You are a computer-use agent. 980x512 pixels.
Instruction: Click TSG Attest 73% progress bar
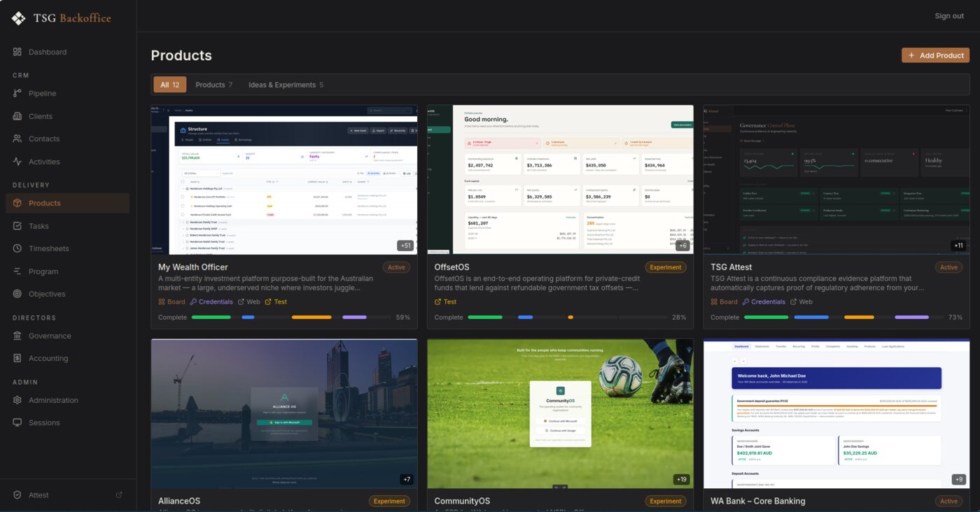point(843,318)
